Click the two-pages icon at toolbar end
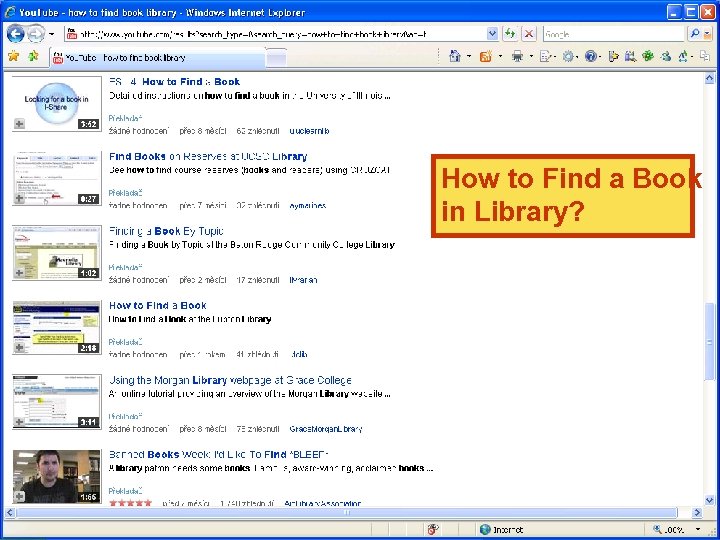This screenshot has width=720, height=540. click(x=705, y=56)
